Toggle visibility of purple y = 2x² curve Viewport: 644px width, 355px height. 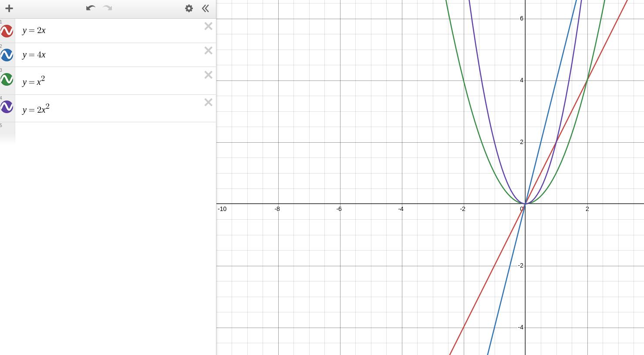[x=7, y=107]
